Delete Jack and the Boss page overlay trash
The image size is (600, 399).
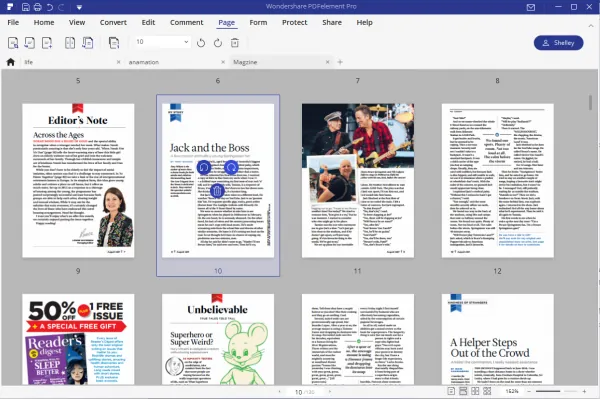217,191
